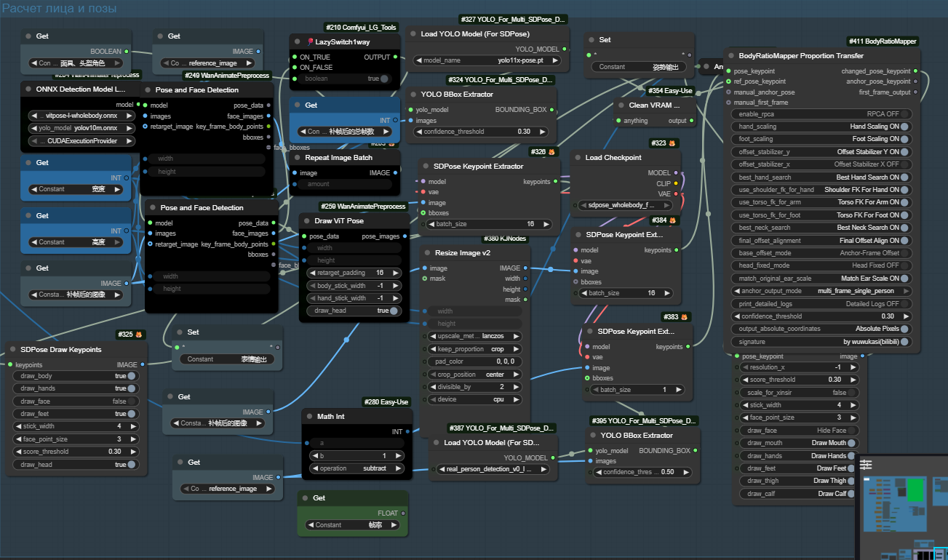Open minimap settings sliders icon

(x=866, y=465)
